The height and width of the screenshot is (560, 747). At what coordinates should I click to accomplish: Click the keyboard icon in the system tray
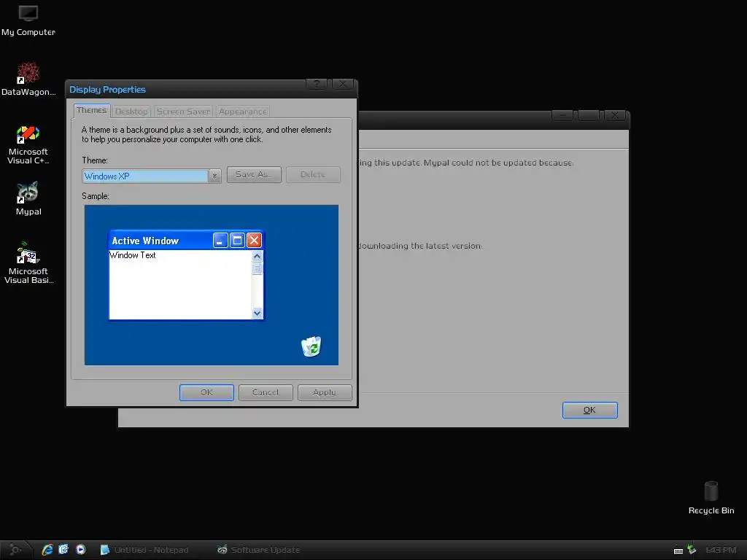(x=678, y=551)
